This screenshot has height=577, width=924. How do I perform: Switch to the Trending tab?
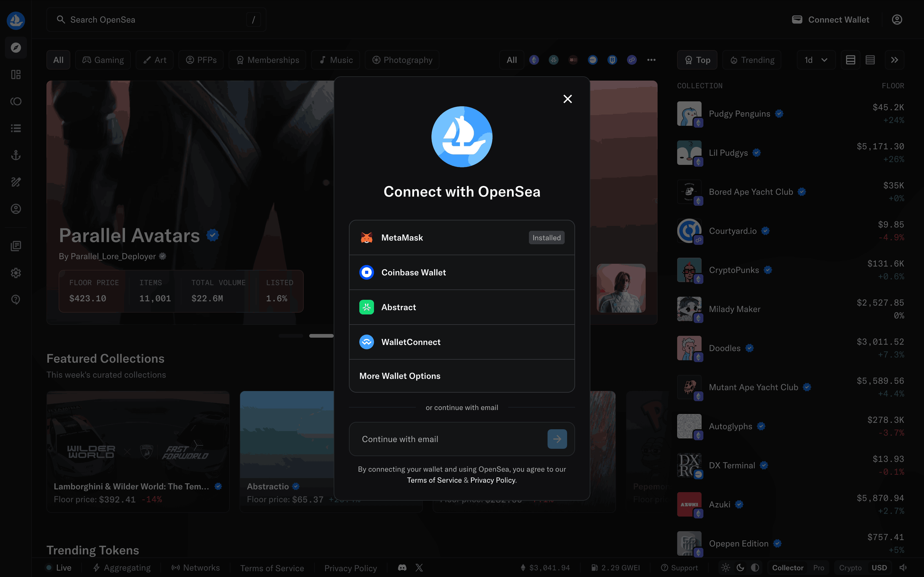[752, 60]
